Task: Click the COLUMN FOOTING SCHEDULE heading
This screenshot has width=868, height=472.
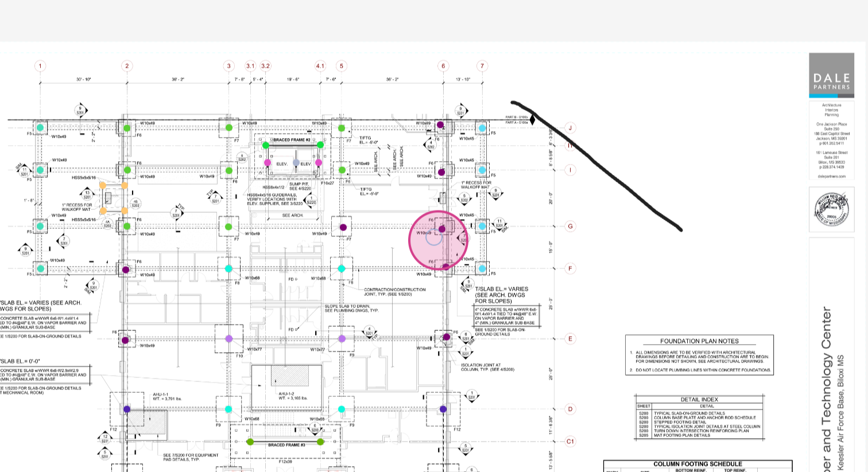Action: [x=697, y=464]
